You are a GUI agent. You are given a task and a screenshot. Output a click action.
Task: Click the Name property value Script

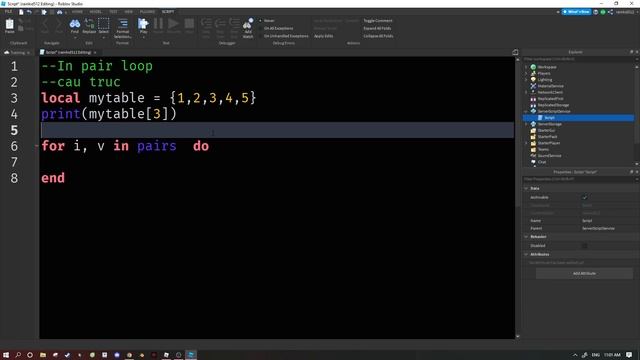[587, 221]
